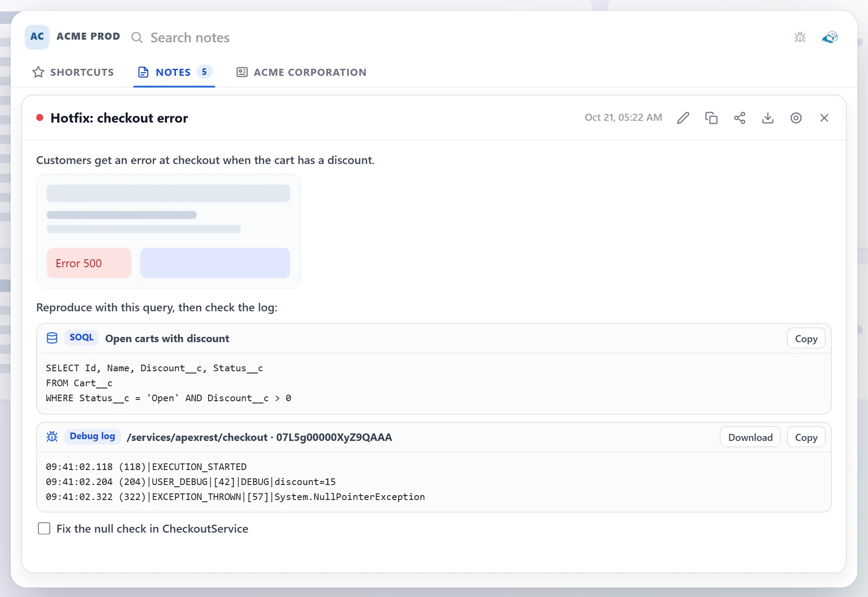Download the checkout debug log
Image resolution: width=868 pixels, height=597 pixels.
(750, 437)
